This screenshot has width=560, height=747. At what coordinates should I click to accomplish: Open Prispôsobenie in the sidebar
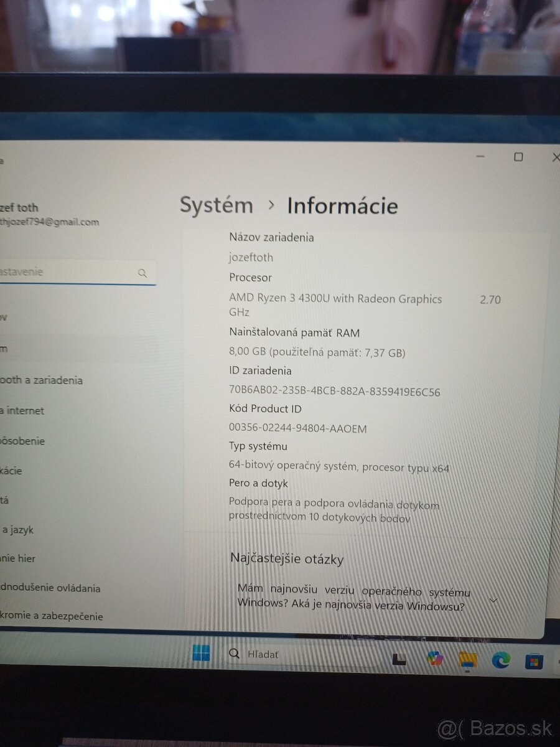[22, 441]
